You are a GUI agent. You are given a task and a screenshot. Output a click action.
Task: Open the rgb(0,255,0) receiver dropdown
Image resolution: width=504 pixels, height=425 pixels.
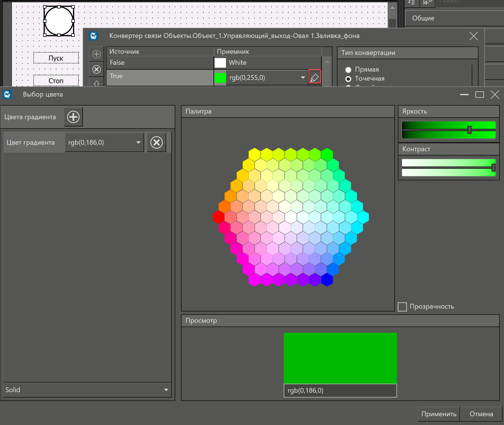[x=303, y=77]
